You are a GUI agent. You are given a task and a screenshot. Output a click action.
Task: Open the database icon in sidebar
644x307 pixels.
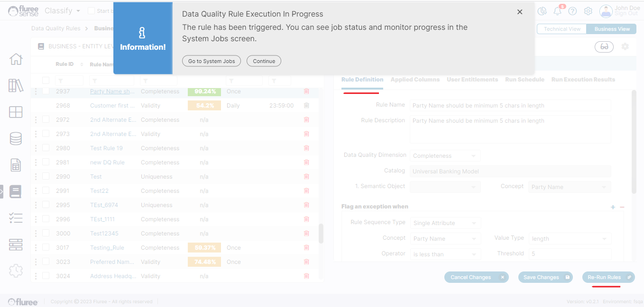click(16, 138)
